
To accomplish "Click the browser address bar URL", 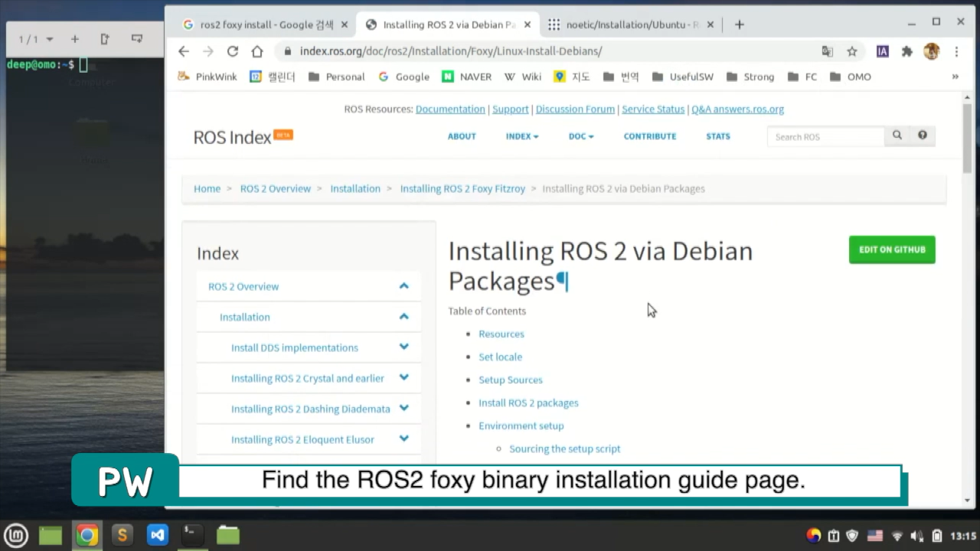I will pos(451,51).
